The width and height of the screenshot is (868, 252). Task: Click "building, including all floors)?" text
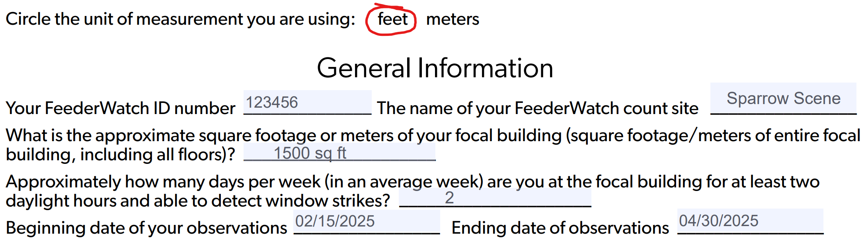coord(120,155)
